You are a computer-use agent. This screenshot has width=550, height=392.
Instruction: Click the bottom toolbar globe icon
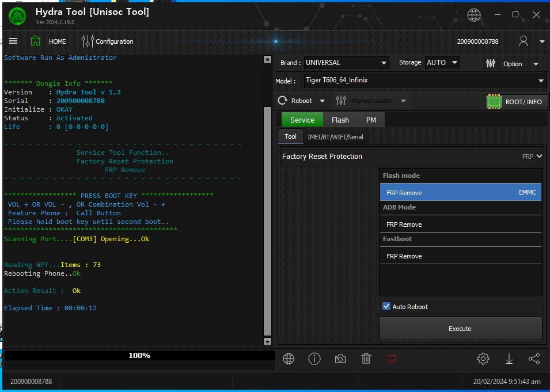tap(289, 359)
